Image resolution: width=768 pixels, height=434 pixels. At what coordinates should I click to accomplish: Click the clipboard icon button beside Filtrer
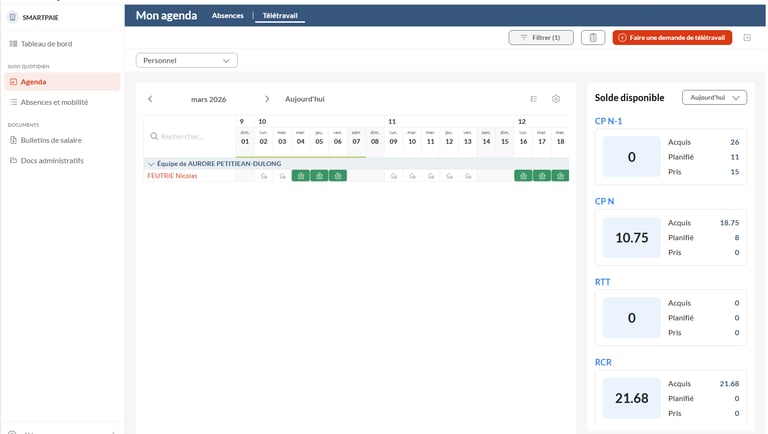coord(593,38)
